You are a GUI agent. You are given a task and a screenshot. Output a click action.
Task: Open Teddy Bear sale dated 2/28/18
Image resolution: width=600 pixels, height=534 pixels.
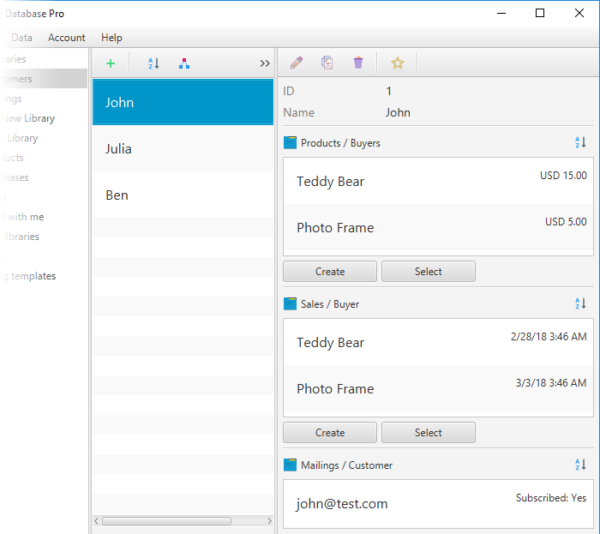tap(438, 342)
